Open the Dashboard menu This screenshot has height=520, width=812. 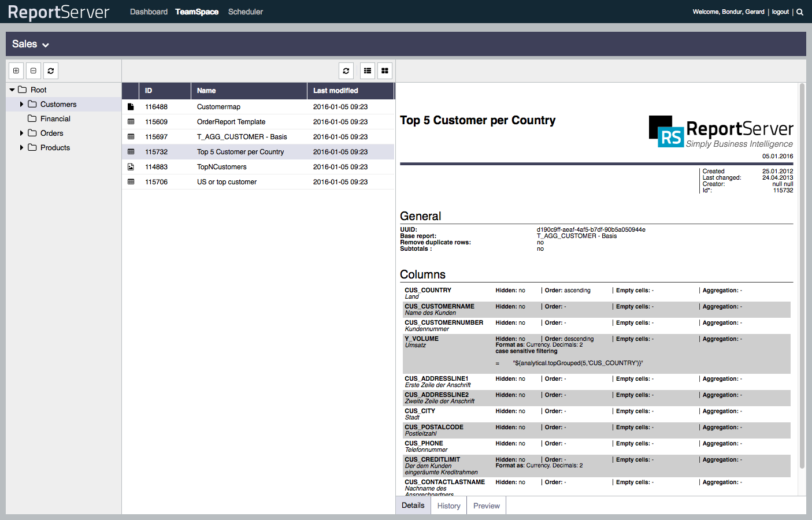tap(149, 12)
